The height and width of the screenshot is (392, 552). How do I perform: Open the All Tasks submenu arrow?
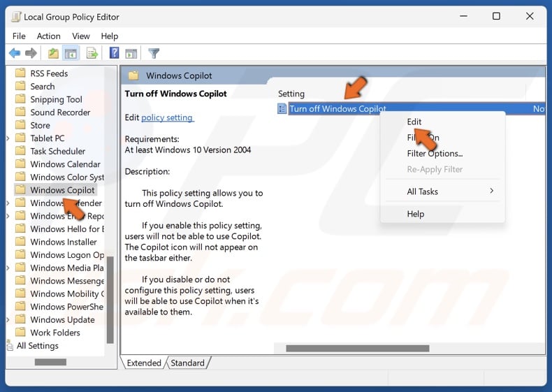coord(491,191)
